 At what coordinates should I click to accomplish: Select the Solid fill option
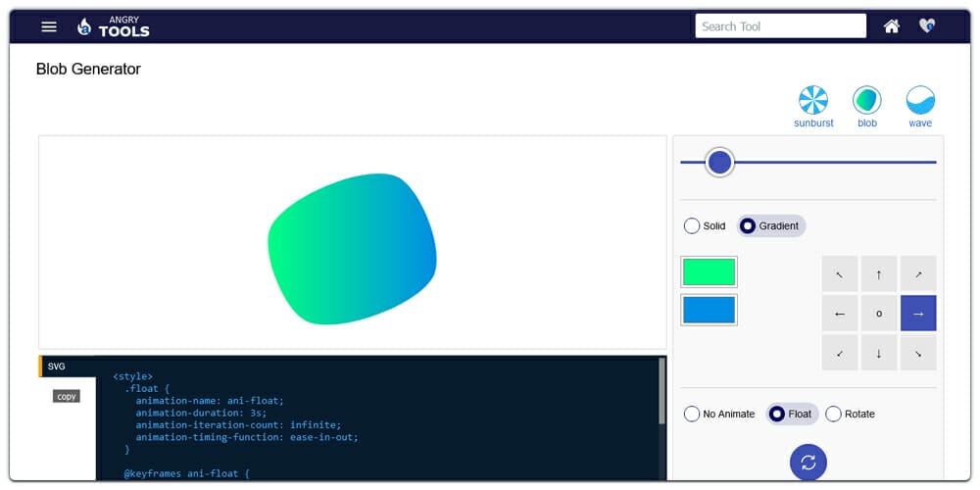coord(693,226)
